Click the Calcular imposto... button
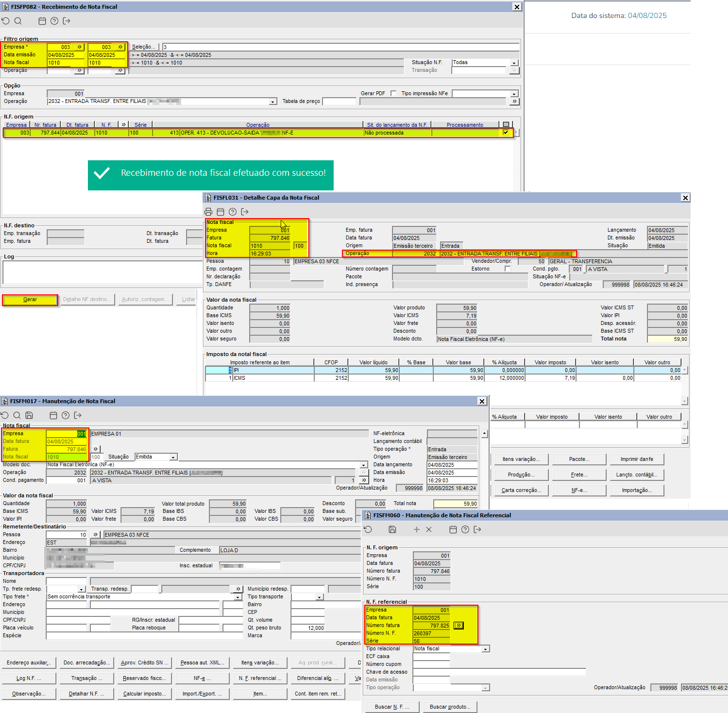 (145, 694)
